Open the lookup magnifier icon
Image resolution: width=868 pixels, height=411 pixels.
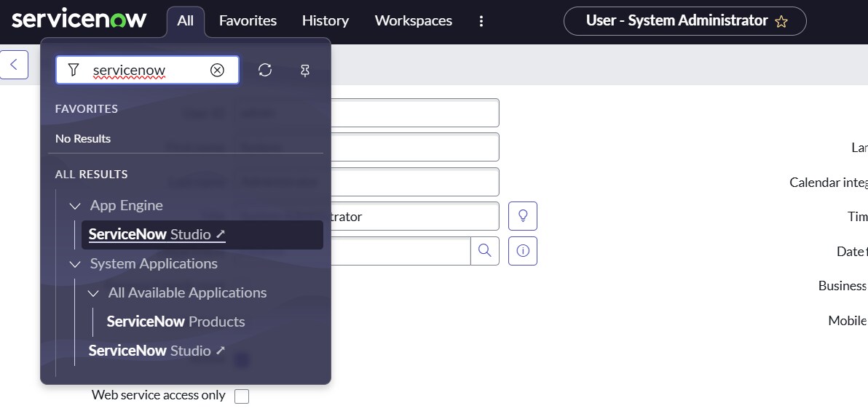(x=485, y=250)
